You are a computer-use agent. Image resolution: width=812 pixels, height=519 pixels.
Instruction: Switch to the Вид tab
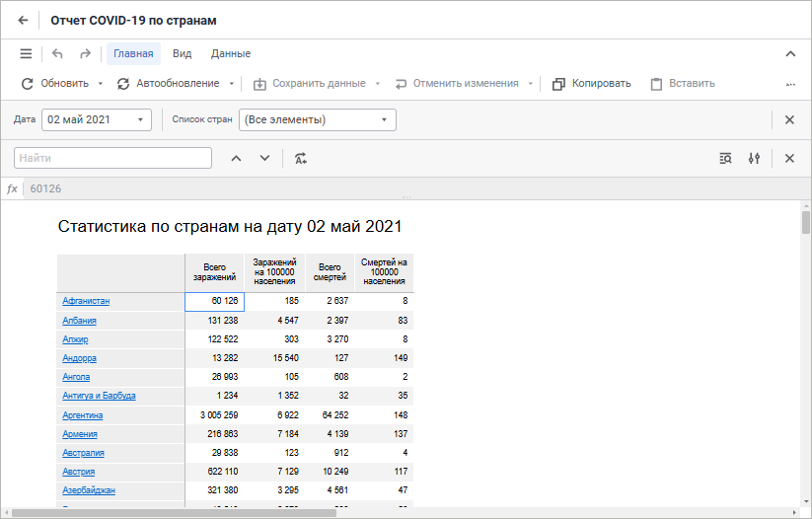tap(182, 53)
